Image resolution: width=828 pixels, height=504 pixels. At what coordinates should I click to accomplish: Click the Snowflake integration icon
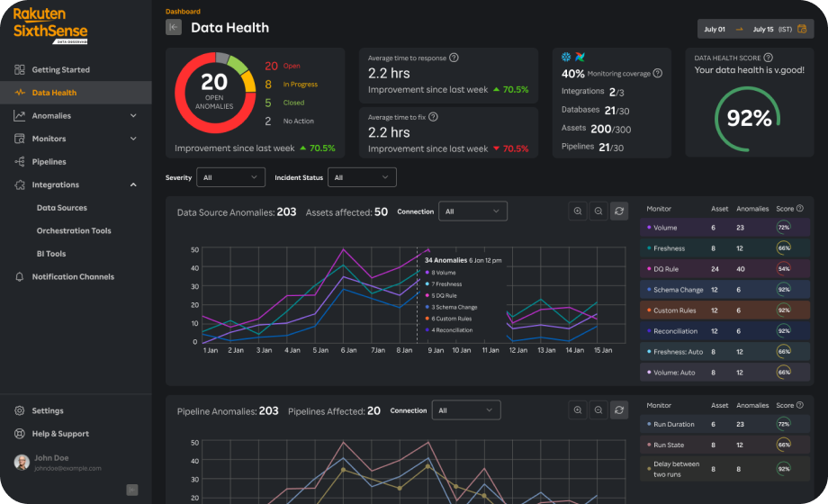(x=566, y=57)
